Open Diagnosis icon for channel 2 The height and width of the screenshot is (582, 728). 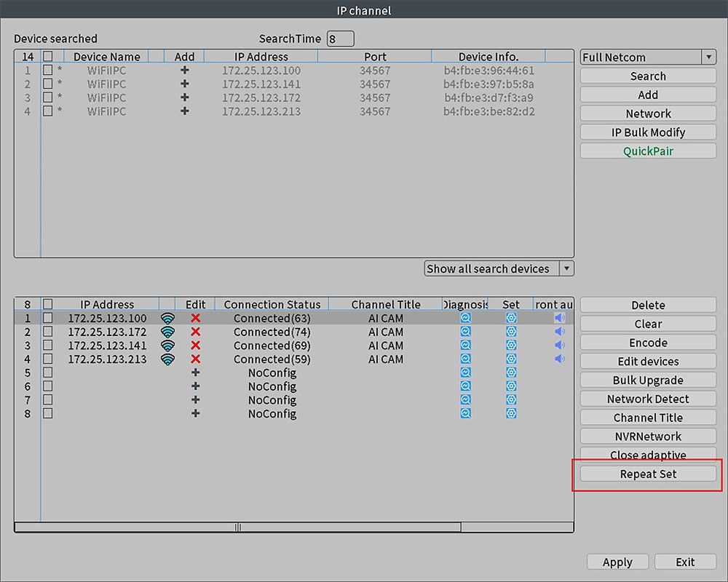[x=465, y=332]
